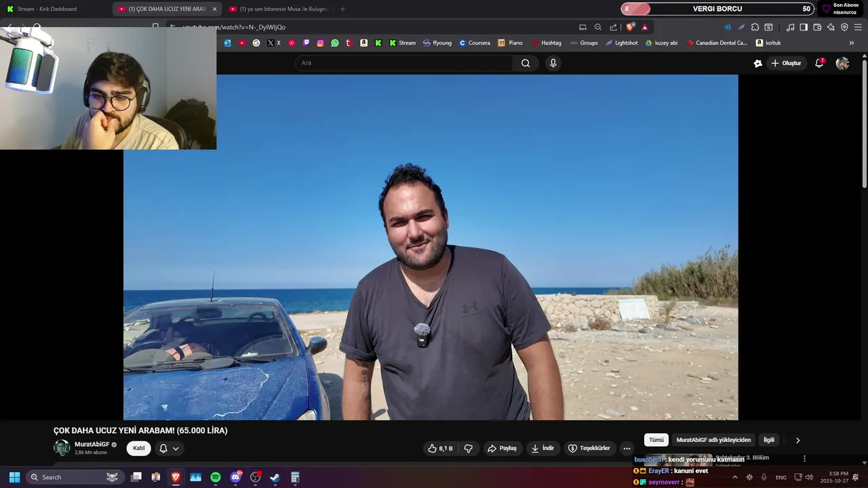The height and width of the screenshot is (488, 868).
Task: Click the İndir download button
Action: (x=542, y=449)
